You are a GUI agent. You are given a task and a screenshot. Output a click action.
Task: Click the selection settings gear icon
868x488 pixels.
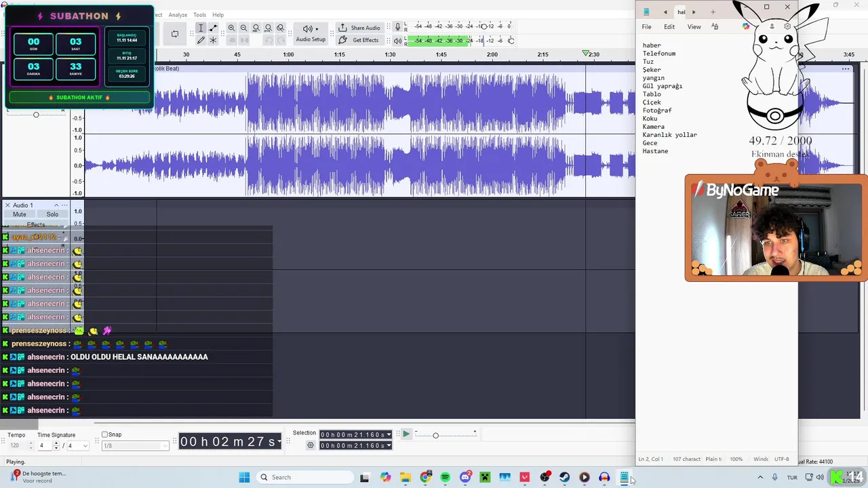pos(311,445)
